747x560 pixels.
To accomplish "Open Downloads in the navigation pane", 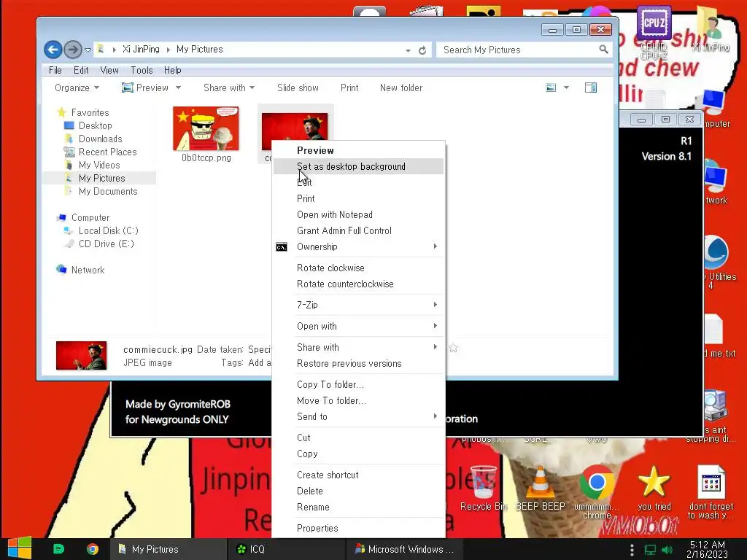I will [x=100, y=139].
